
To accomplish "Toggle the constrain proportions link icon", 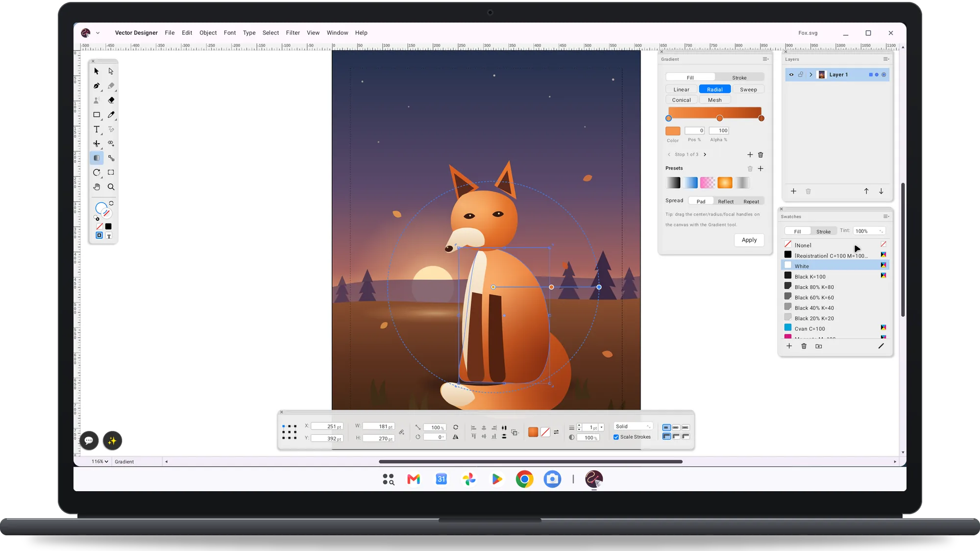I will [401, 432].
